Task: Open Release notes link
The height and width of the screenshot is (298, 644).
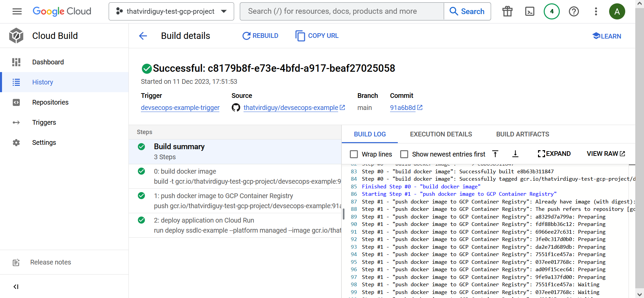Action: [x=51, y=262]
